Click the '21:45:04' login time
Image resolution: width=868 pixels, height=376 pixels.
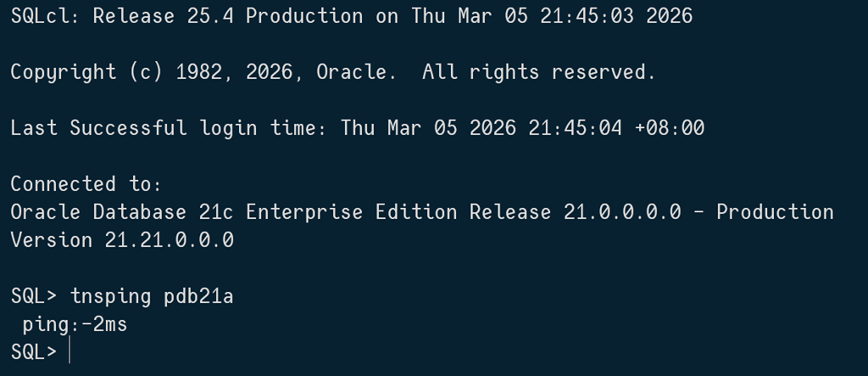[575, 128]
